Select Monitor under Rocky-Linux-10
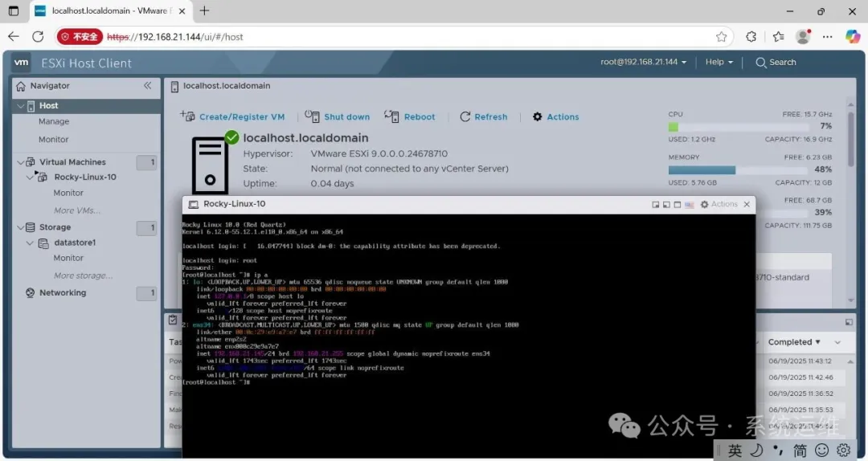 point(68,193)
